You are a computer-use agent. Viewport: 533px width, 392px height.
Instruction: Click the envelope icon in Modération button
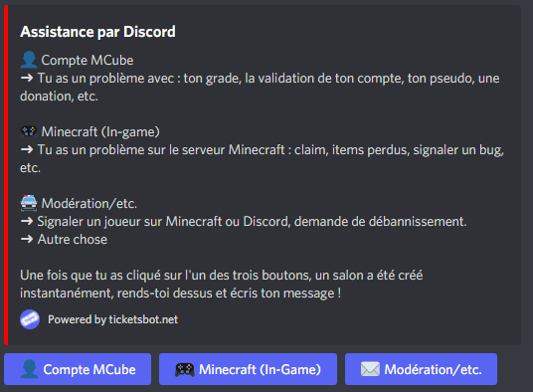point(370,369)
